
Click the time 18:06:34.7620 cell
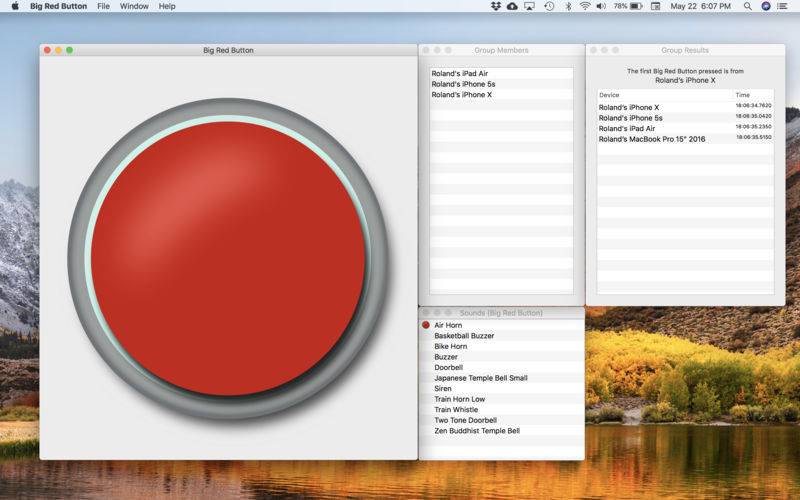click(753, 106)
